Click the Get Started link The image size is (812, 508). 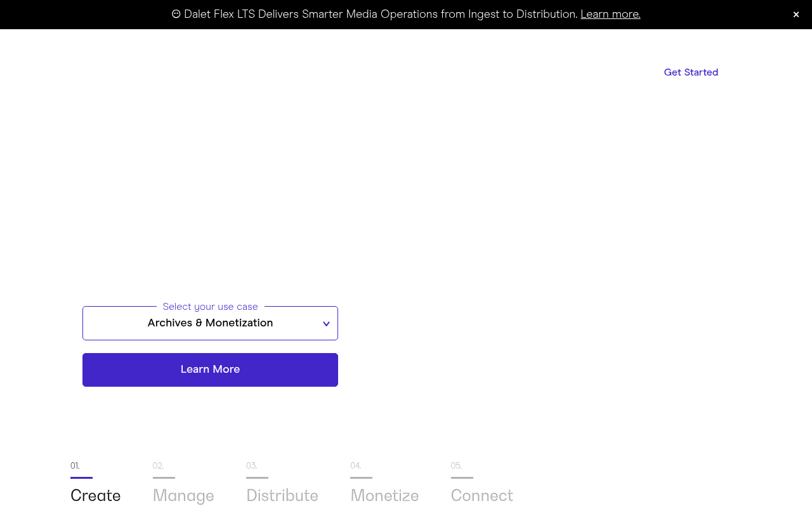(691, 72)
